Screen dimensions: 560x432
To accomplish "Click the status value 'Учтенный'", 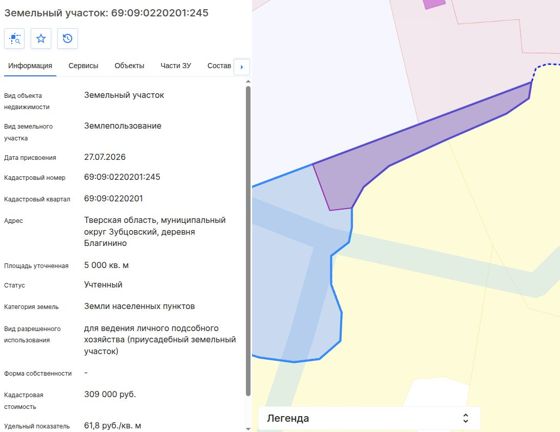I will coord(103,285).
